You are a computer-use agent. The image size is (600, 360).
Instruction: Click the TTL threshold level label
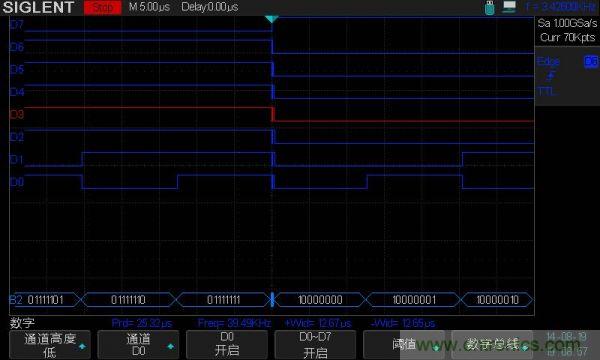tap(546, 91)
